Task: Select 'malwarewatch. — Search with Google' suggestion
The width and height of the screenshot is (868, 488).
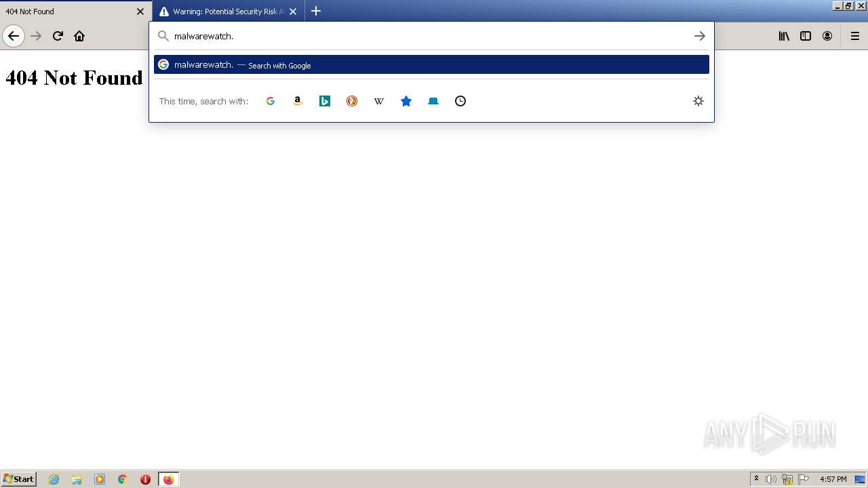Action: click(x=431, y=64)
